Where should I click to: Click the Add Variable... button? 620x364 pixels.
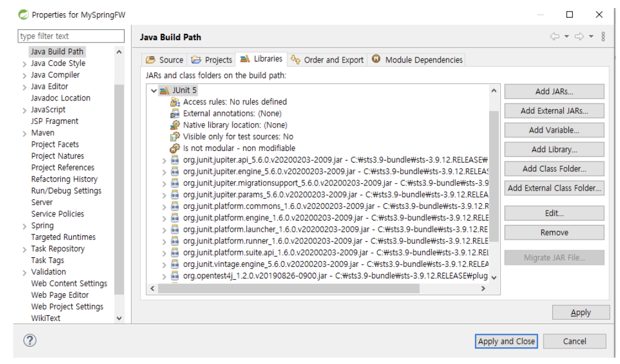pos(554,130)
